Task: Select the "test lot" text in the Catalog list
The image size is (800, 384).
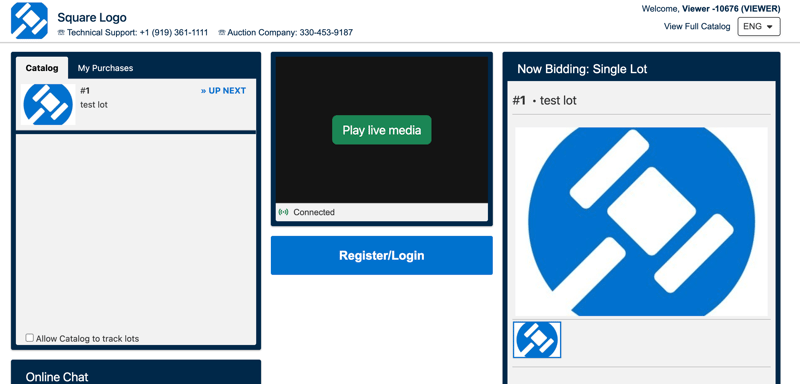Action: (x=94, y=105)
